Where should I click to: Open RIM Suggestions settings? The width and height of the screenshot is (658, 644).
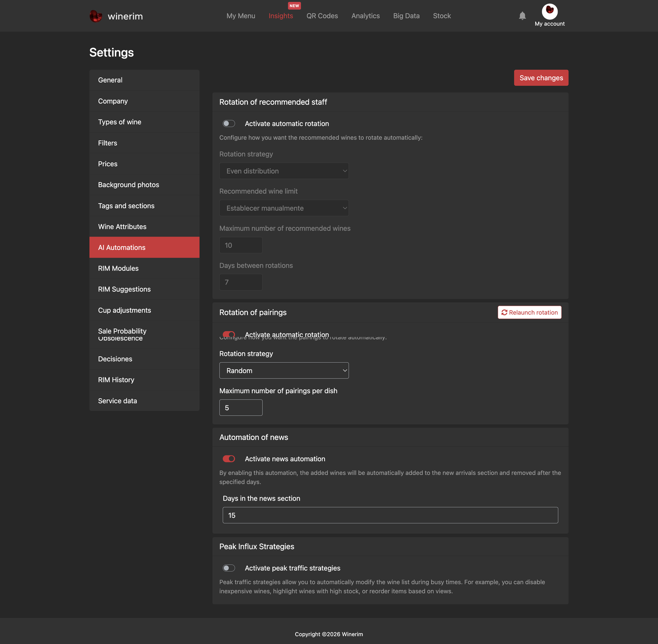[x=144, y=289]
